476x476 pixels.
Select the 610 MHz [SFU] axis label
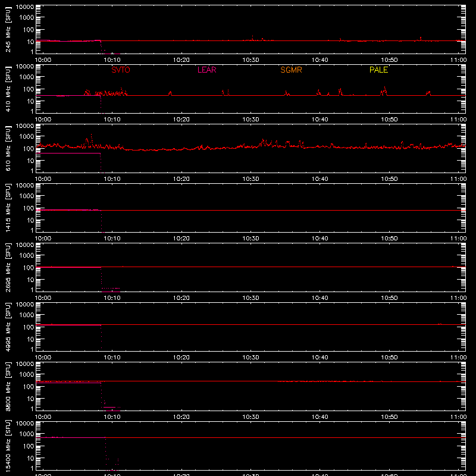coord(8,148)
